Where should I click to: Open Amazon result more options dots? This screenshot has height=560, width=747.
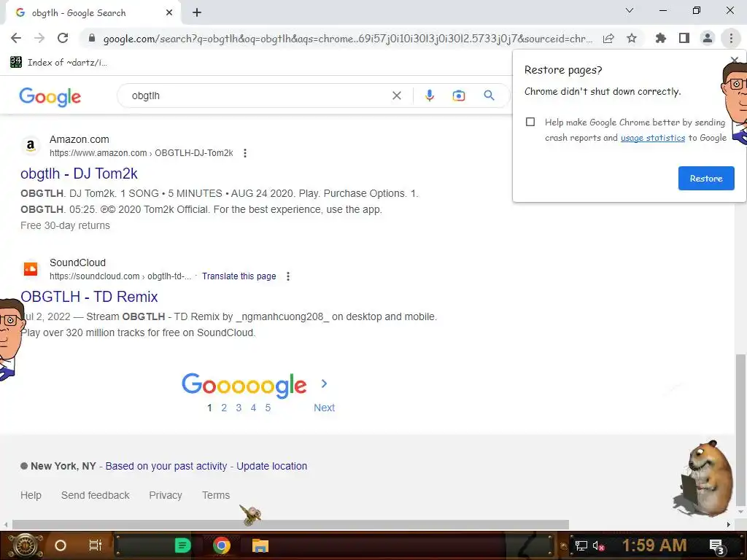(245, 153)
